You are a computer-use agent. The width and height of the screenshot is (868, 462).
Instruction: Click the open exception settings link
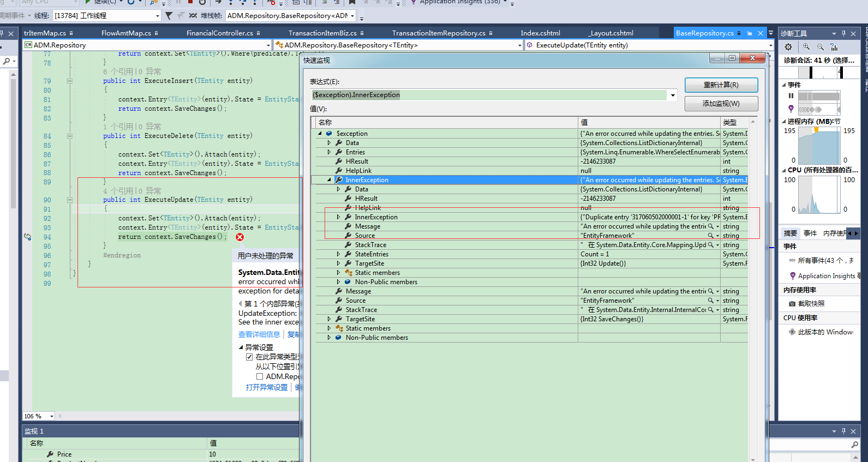tap(266, 387)
